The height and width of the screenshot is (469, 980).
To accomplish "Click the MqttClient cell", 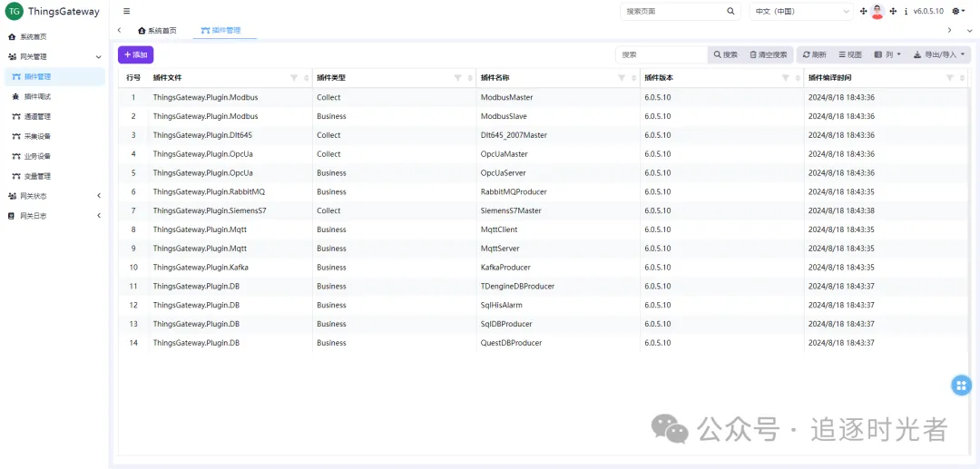I will [558, 230].
